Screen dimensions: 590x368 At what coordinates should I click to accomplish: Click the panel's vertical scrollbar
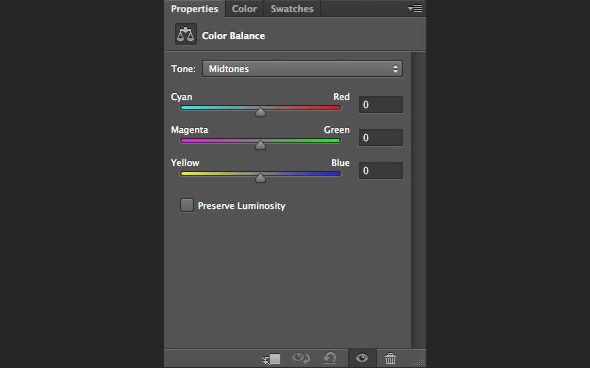(x=418, y=200)
